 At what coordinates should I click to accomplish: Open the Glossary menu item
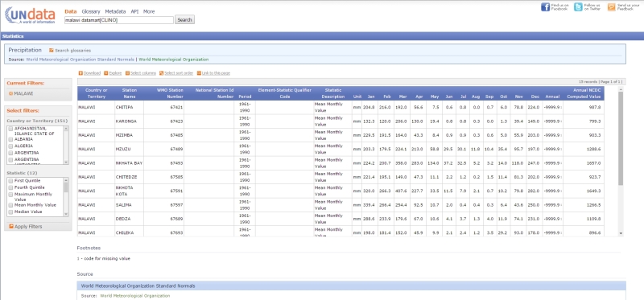click(90, 11)
